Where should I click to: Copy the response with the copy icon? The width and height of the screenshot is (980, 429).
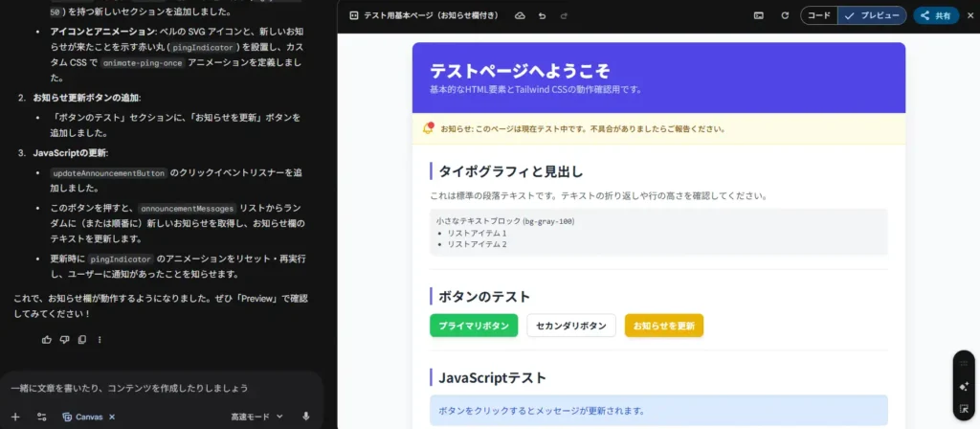click(82, 340)
